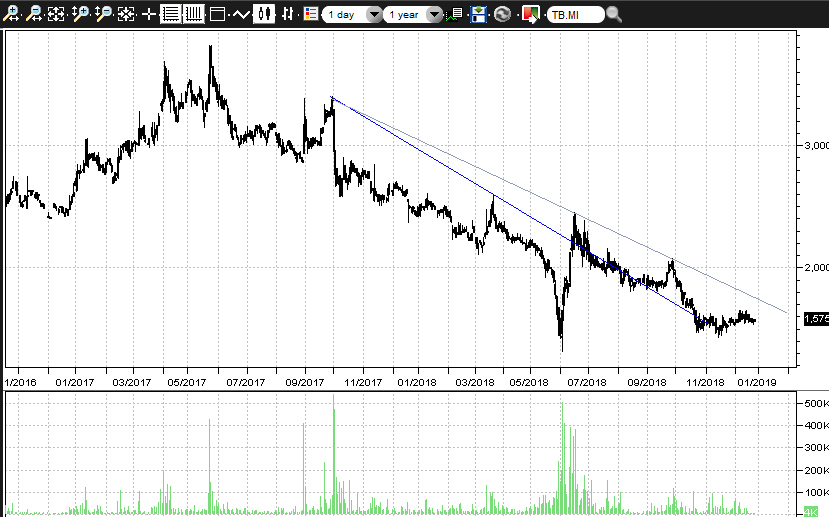The image size is (829, 517).
Task: Open the 1 year range dropdown
Action: [x=413, y=15]
